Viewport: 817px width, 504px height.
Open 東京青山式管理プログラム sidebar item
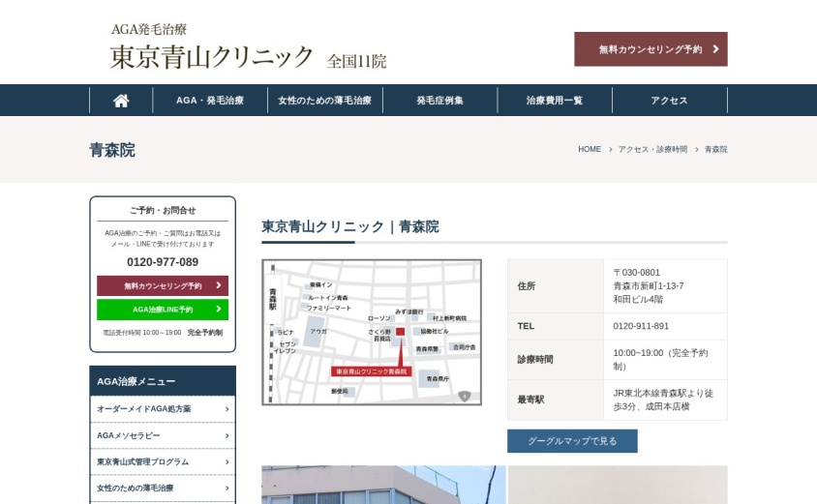click(163, 461)
